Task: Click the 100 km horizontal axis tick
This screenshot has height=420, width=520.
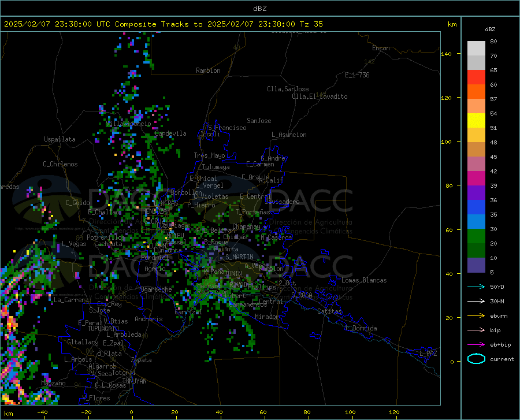Action: (350, 412)
